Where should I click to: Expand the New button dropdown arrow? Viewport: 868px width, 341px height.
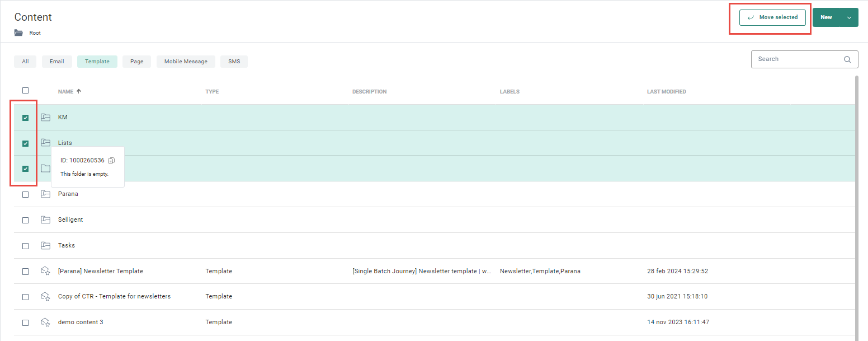click(849, 17)
